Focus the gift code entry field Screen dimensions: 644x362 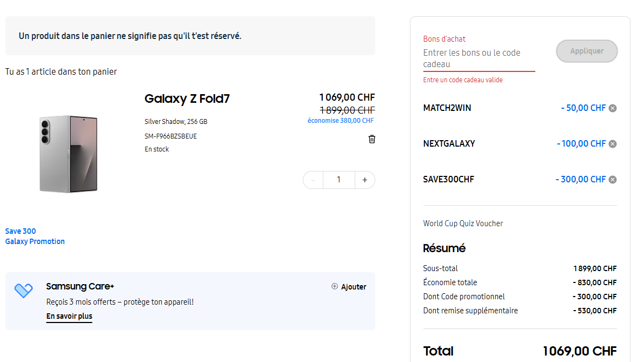[x=479, y=58]
